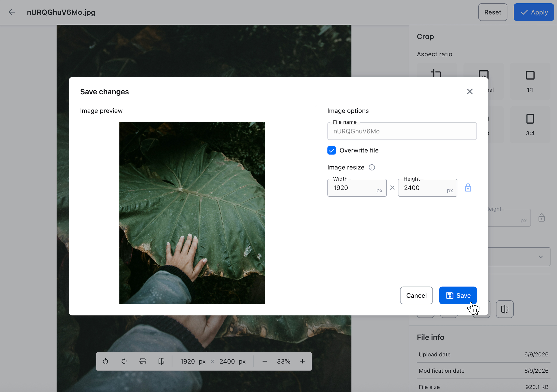This screenshot has height=392, width=557.
Task: Zoom out with the minus icon
Action: [x=265, y=361]
